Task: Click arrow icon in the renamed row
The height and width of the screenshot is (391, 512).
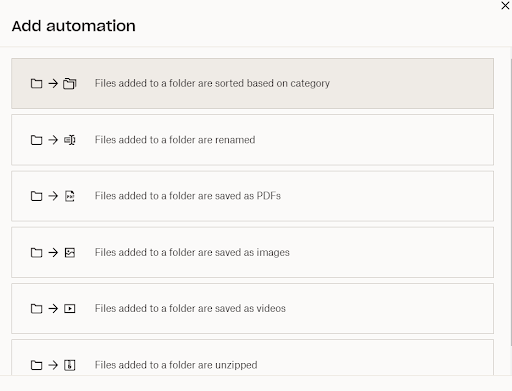Action: pos(53,140)
